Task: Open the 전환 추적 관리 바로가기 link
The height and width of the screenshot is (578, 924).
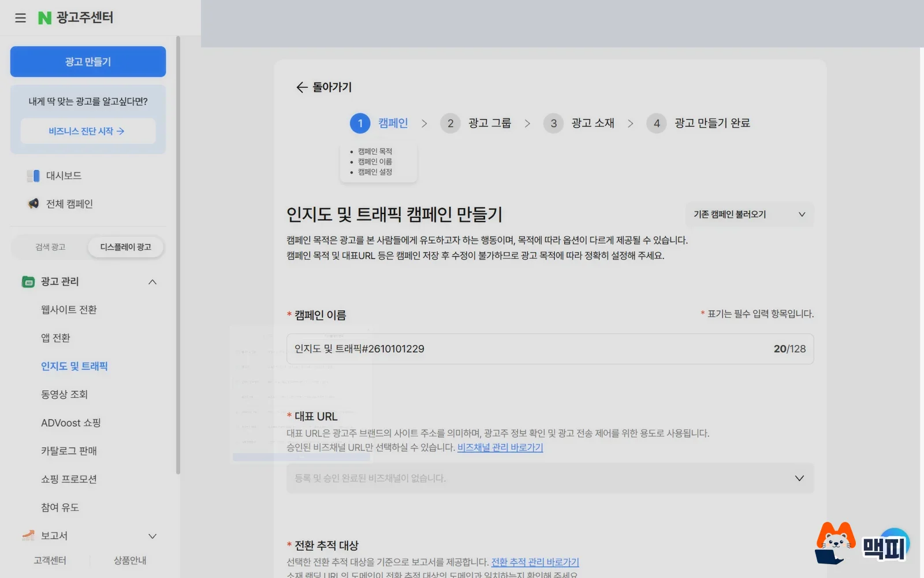Action: click(535, 562)
